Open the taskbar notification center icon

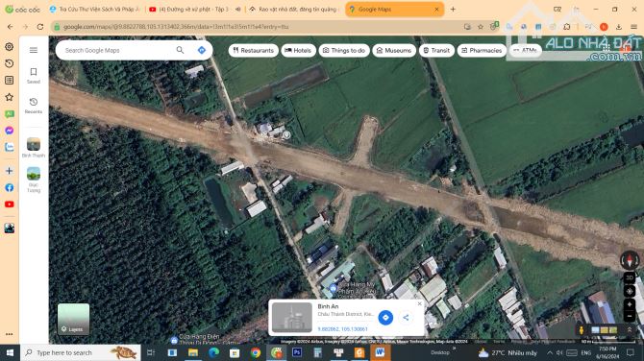631,352
